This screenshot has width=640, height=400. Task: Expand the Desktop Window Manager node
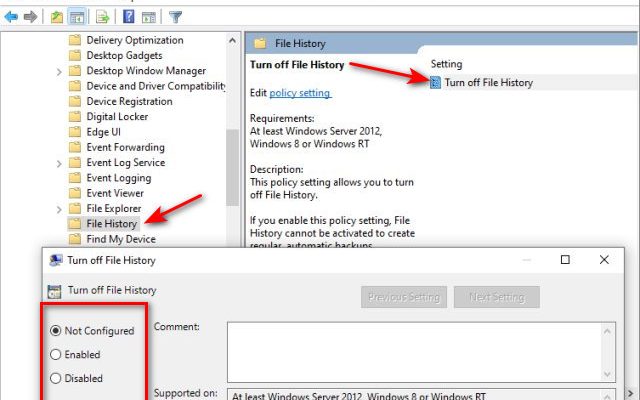[59, 72]
